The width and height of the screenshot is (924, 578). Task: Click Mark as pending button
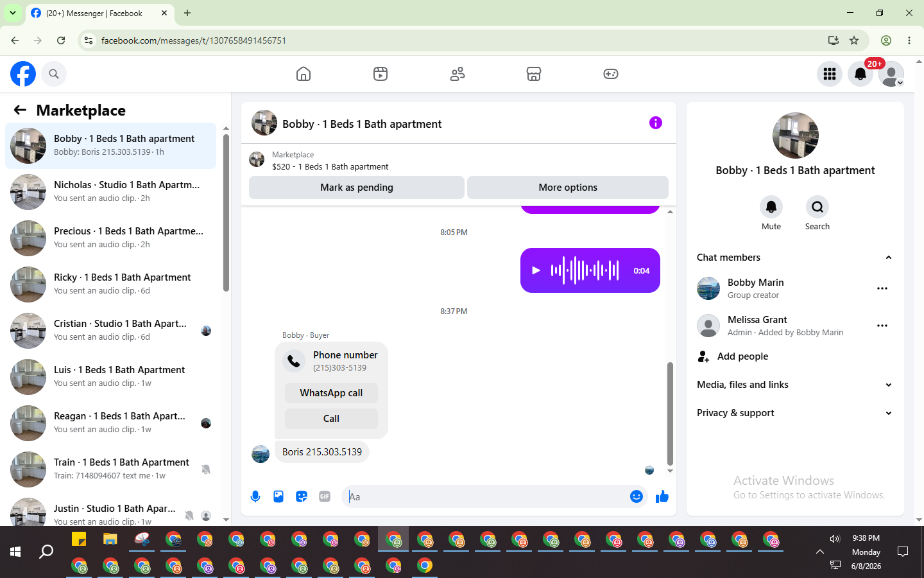[x=357, y=188]
